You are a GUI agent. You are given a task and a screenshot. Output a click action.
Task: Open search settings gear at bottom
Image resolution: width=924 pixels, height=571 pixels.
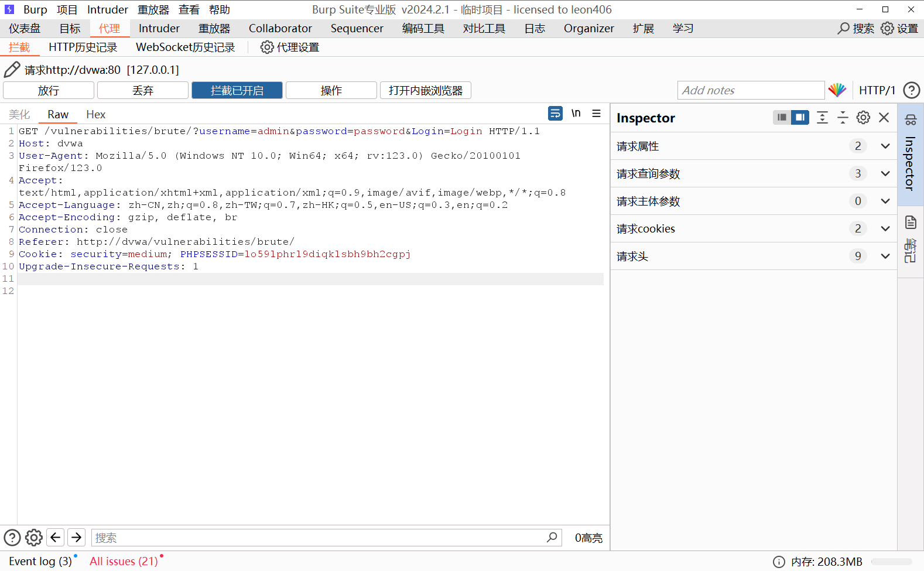34,538
